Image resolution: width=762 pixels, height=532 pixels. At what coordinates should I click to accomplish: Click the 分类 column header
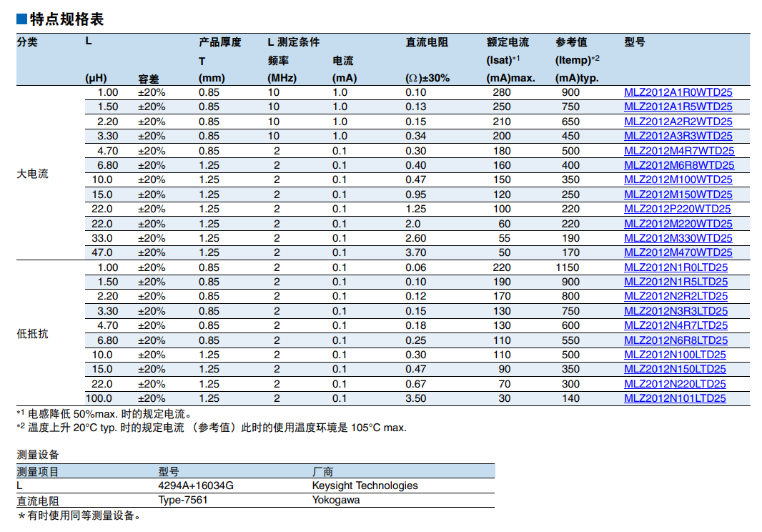[27, 42]
